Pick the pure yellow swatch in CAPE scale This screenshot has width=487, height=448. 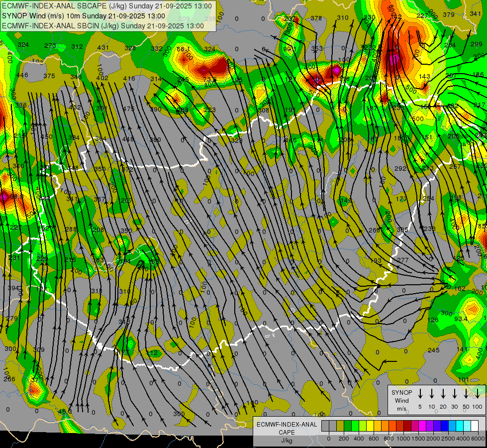pyautogui.click(x=370, y=426)
